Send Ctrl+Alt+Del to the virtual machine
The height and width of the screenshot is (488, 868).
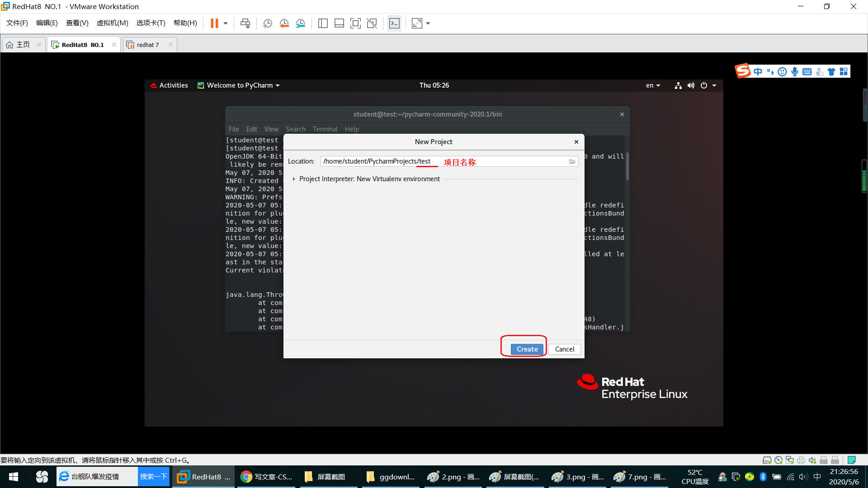tap(245, 23)
